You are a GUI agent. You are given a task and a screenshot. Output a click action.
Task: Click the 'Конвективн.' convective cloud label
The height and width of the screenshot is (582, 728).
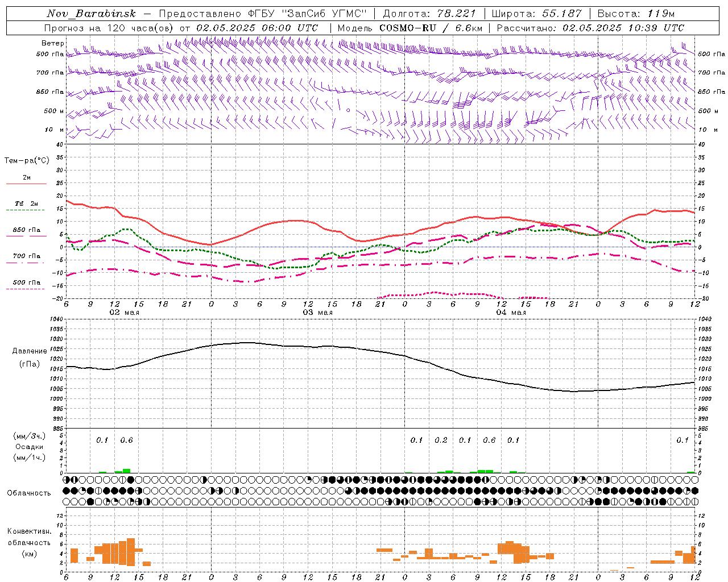29,531
